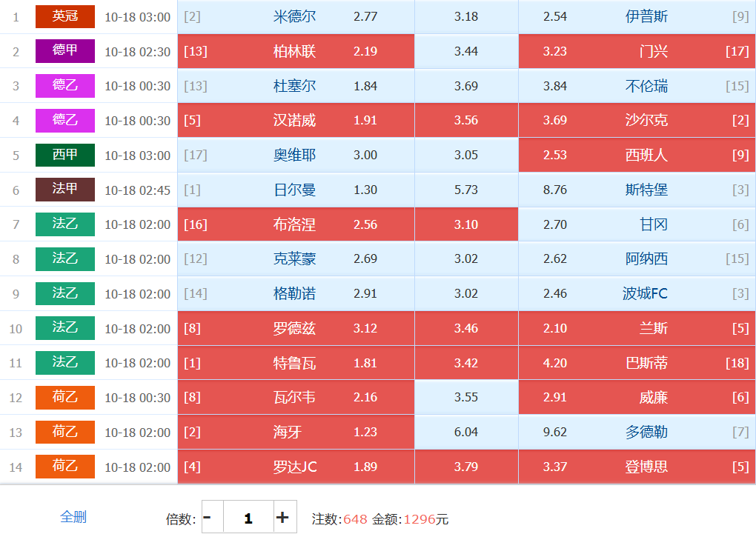The image size is (756, 534).
Task: Decrease the multiplier with the minus button
Action: click(x=208, y=518)
